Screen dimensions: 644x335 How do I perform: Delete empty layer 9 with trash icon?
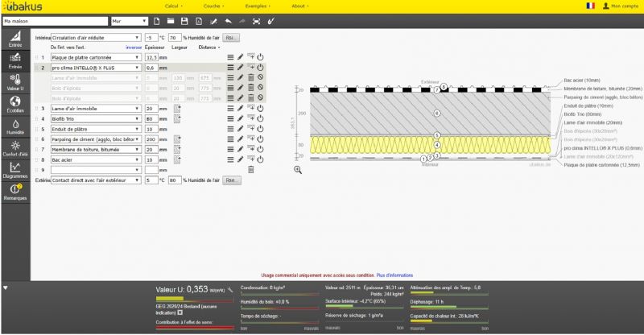pos(250,169)
